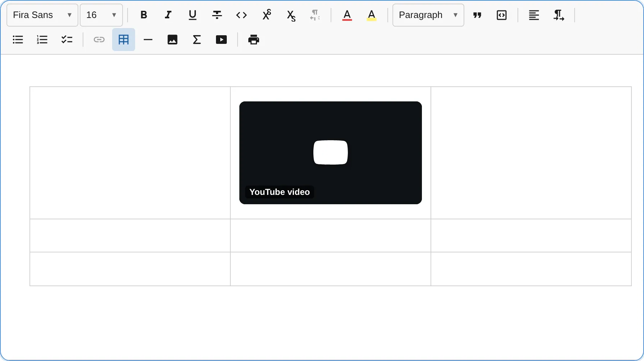Click the bottom-left table cell
Image resolution: width=644 pixels, height=361 pixels.
click(130, 269)
